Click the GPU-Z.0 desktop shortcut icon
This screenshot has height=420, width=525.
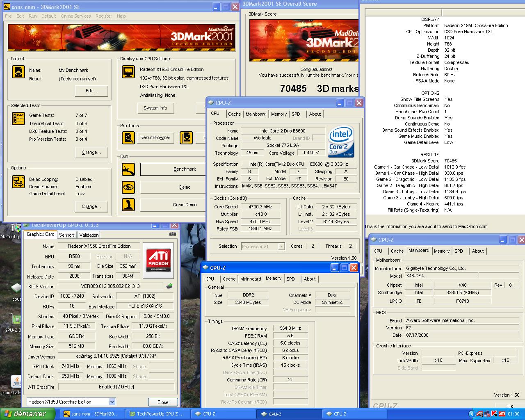pos(16,320)
